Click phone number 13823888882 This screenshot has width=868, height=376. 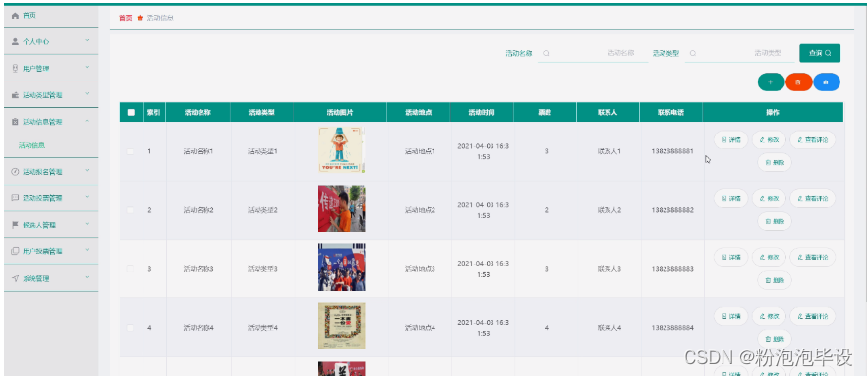click(x=672, y=210)
